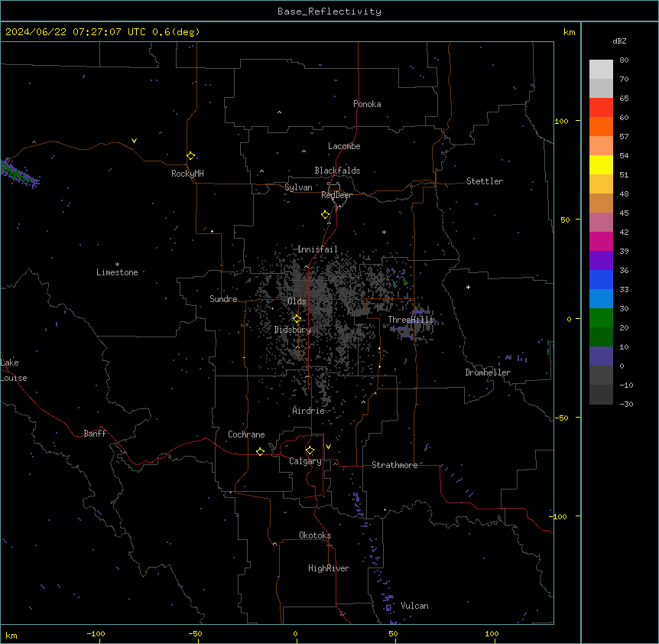Screen dimensions: 659x644
Task: Click the Stettler label
Action: (x=485, y=181)
